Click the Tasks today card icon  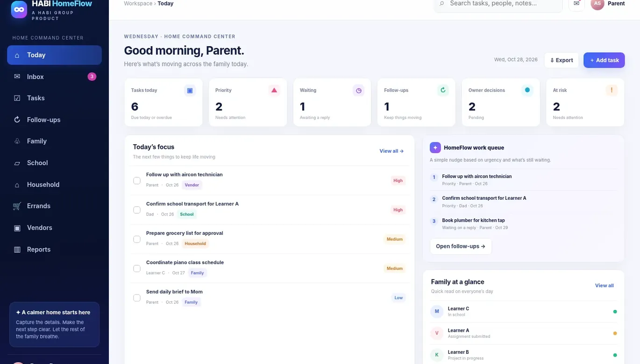pos(190,91)
